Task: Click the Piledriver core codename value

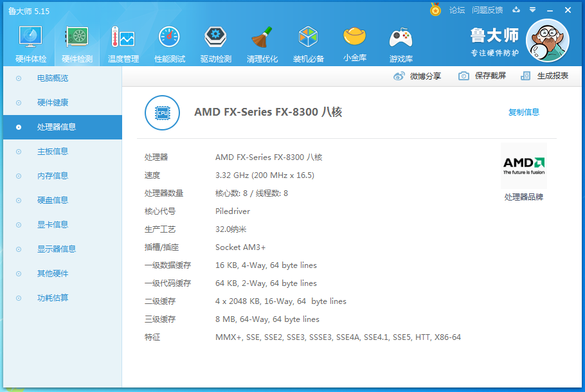Action: pos(233,211)
